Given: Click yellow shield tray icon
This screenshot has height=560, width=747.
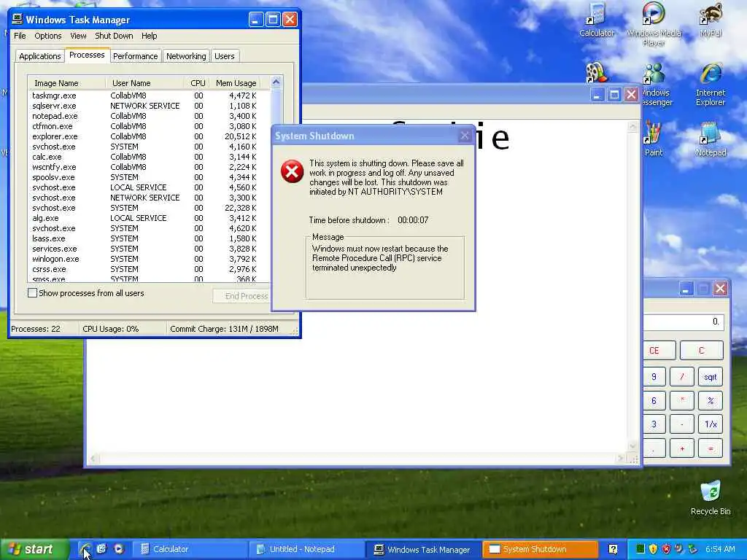Looking at the screenshot, I should point(653,549).
